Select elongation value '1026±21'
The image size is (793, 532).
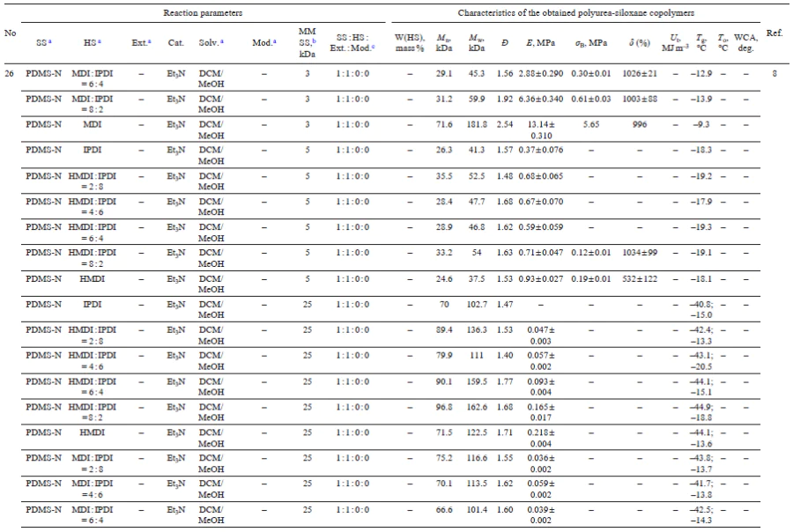click(x=640, y=73)
